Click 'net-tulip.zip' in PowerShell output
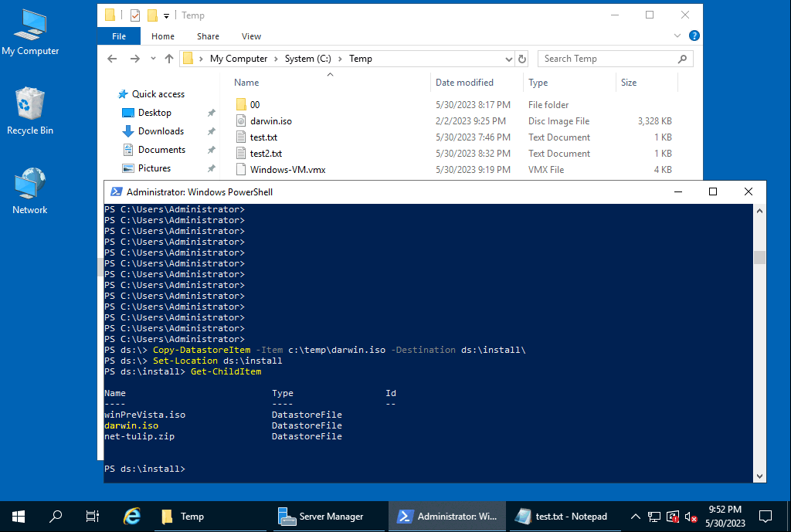 [139, 436]
